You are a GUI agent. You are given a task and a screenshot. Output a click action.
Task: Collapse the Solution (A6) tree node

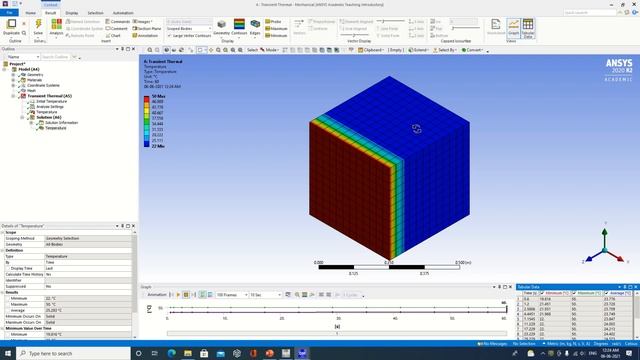[x=22, y=117]
